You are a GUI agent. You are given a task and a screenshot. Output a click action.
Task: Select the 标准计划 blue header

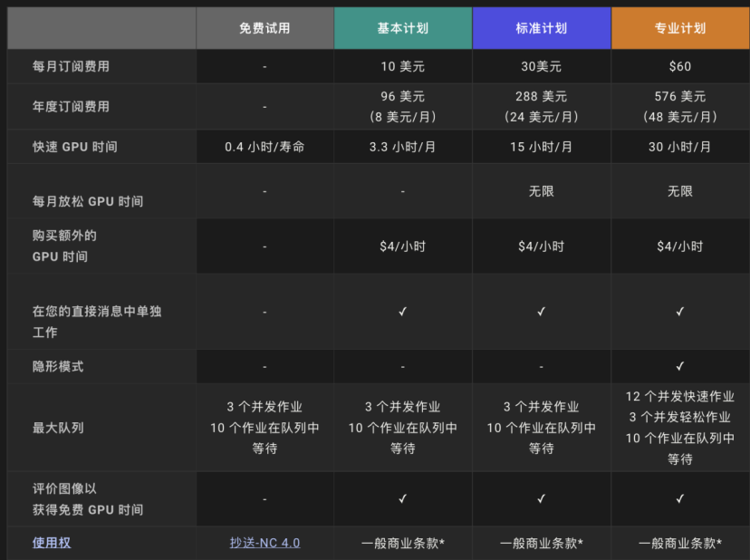[542, 28]
